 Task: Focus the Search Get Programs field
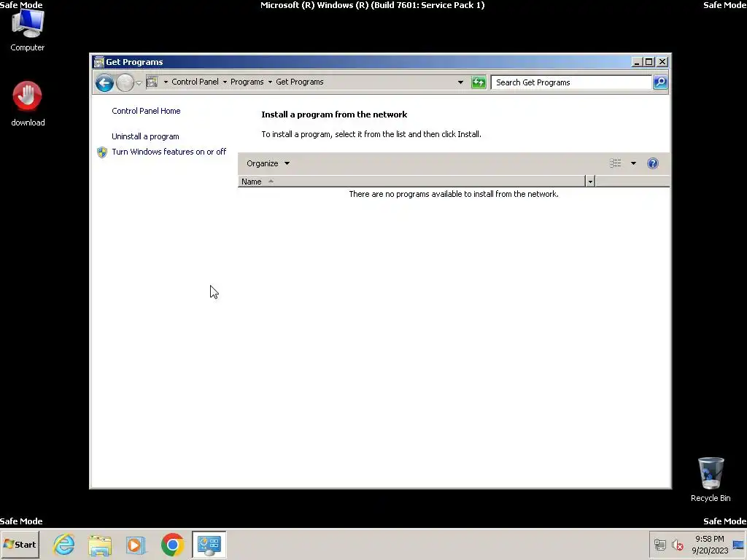pos(571,82)
